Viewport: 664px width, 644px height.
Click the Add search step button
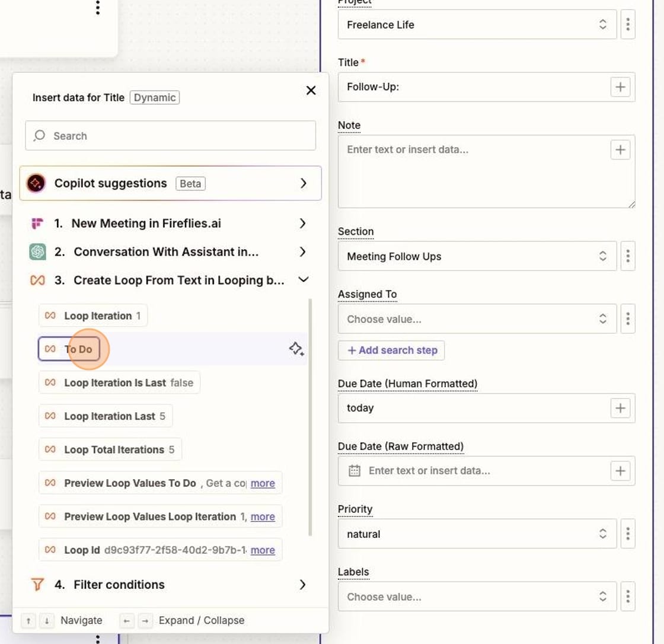click(391, 350)
